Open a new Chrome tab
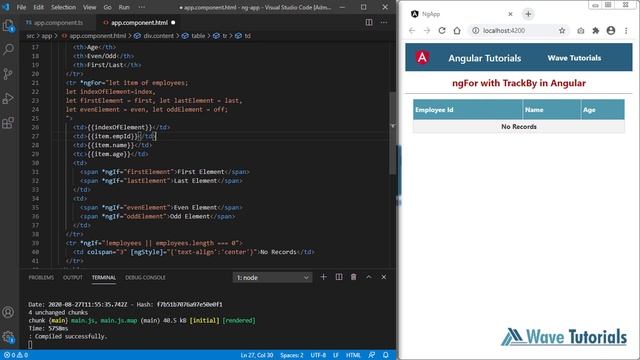This screenshot has height=360, width=640. [528, 14]
